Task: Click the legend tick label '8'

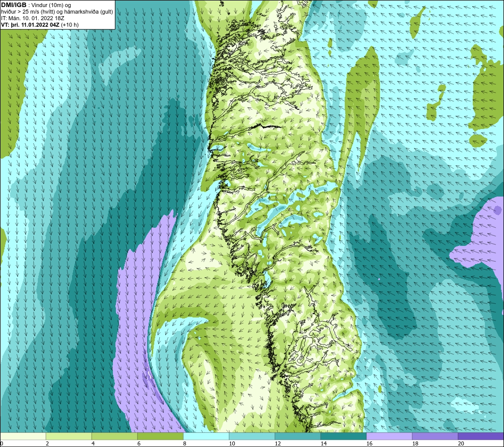Action: tap(184, 443)
